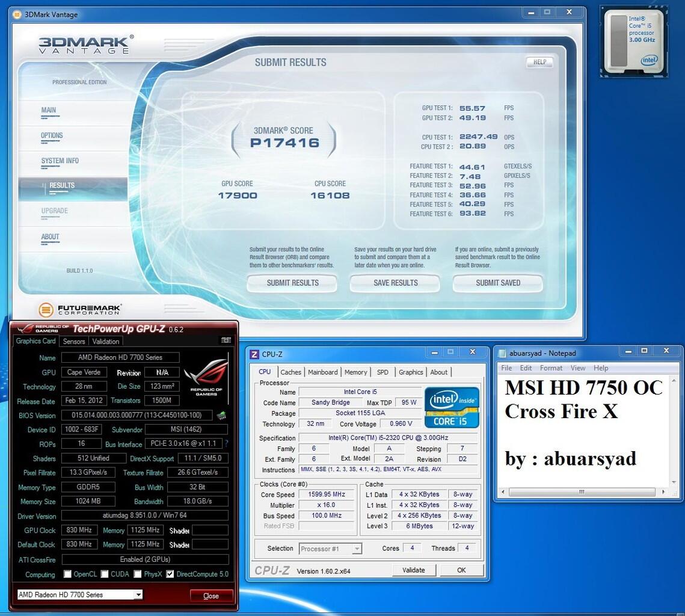Click the 3DMark Vantage title bar icon
Screen dimensions: 685x616
coord(17,14)
